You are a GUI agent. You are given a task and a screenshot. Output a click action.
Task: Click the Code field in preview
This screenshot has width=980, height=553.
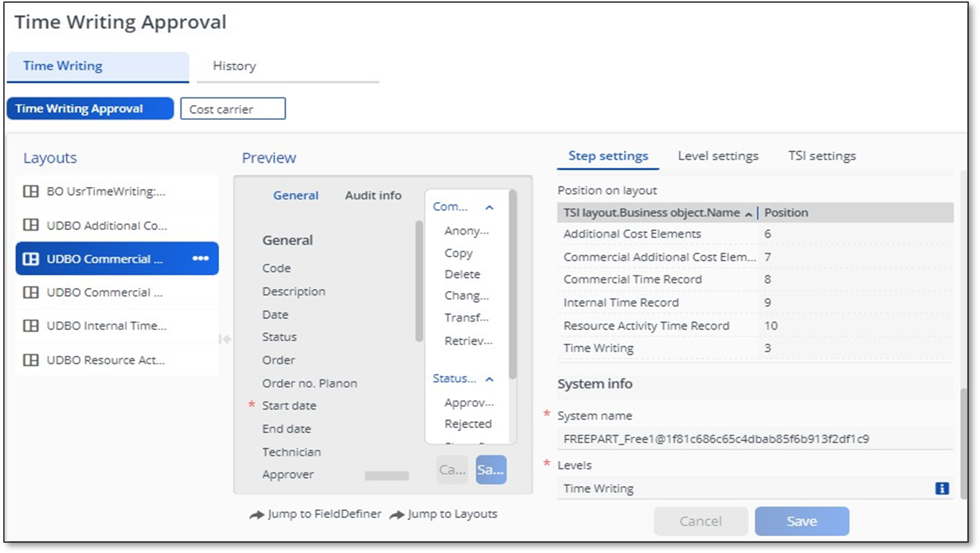click(276, 268)
